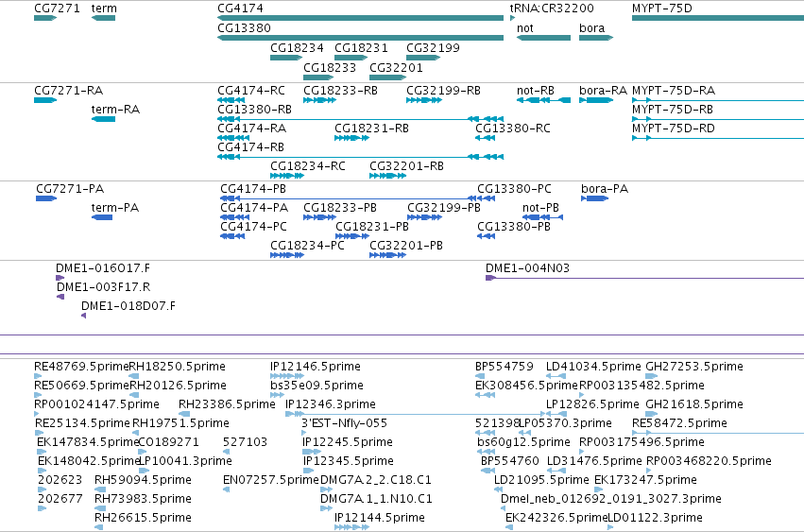The image size is (804, 532).
Task: Click the CG18231 gene label
Action: [x=361, y=47]
